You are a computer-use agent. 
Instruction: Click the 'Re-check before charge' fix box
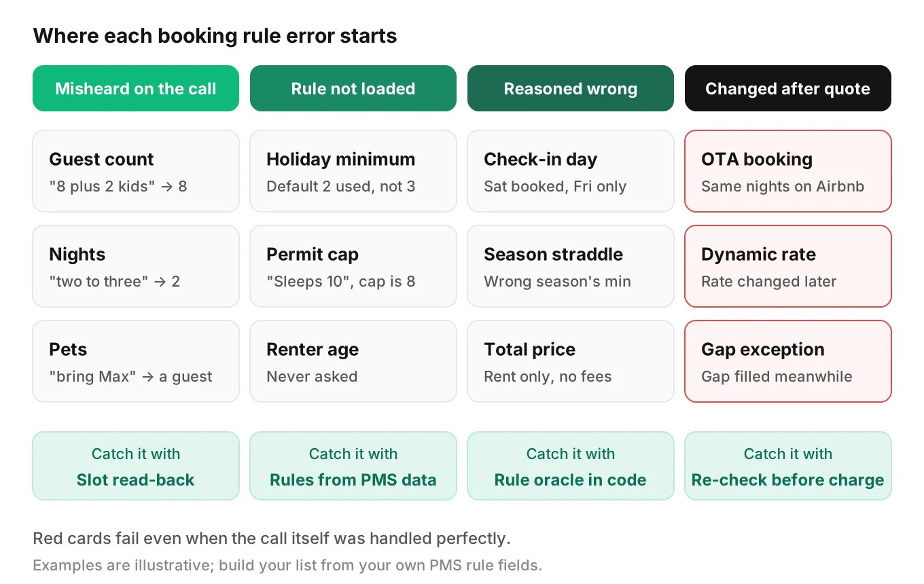[x=788, y=466]
